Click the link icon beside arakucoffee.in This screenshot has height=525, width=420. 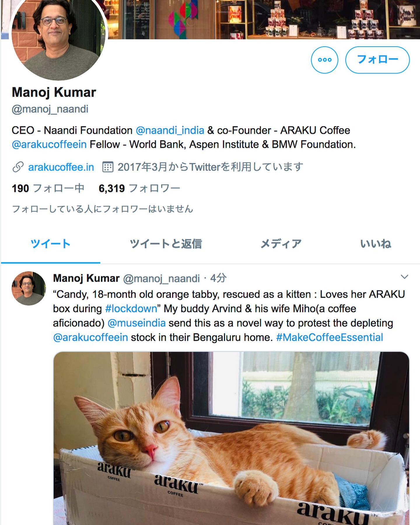[x=18, y=167]
